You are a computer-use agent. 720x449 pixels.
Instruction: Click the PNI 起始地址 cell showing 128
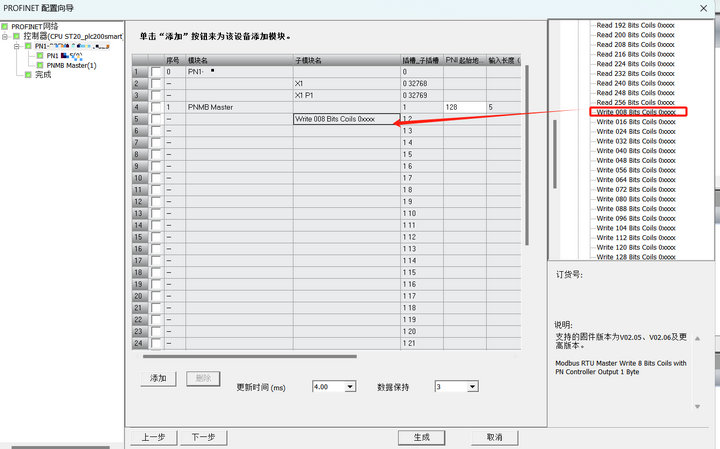pos(465,107)
